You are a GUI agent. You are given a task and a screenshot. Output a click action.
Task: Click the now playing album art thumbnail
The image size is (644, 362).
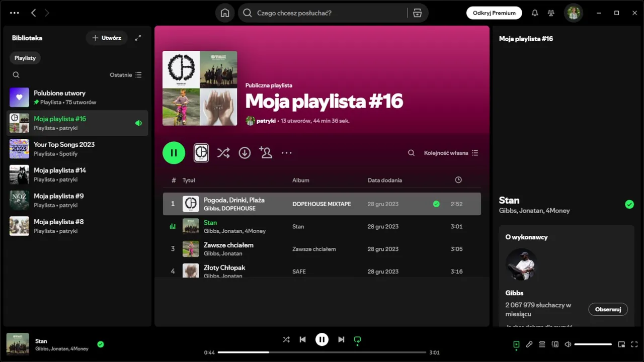pos(18,344)
